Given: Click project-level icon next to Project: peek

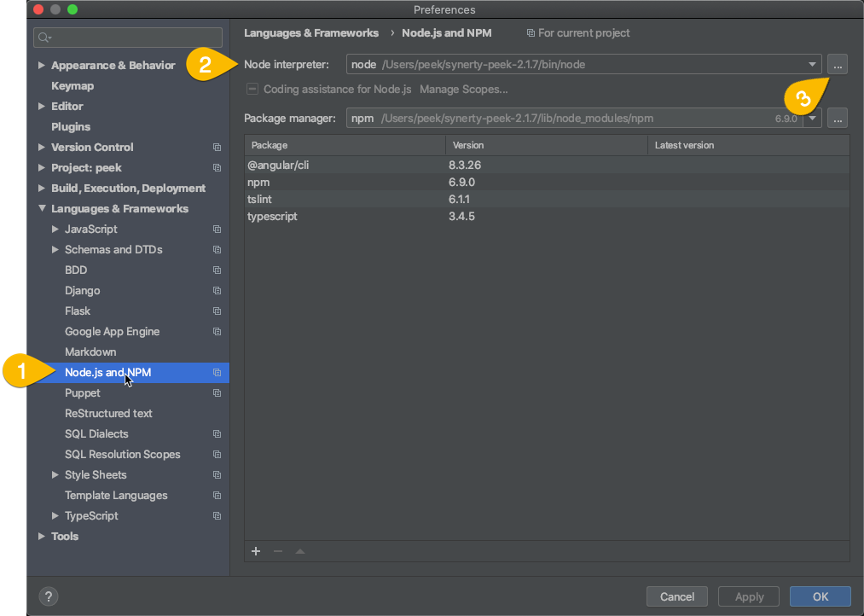Looking at the screenshot, I should pyautogui.click(x=217, y=167).
